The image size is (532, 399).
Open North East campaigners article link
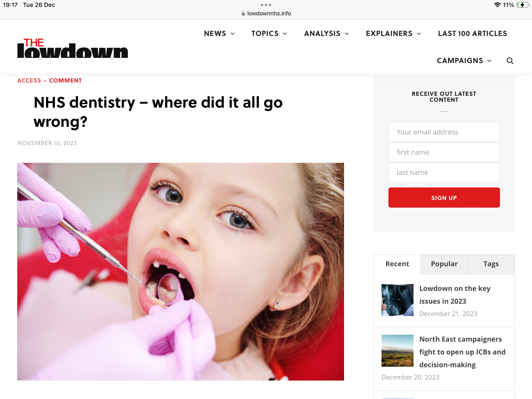click(462, 352)
